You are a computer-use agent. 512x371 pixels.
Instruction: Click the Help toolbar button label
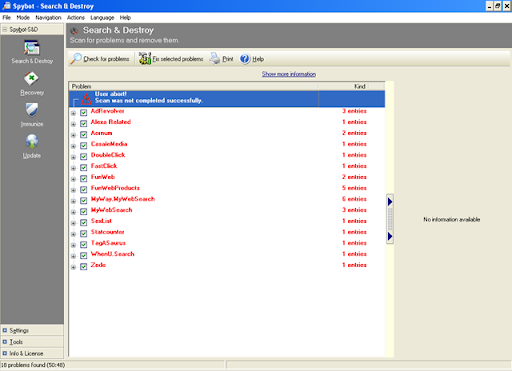(258, 59)
